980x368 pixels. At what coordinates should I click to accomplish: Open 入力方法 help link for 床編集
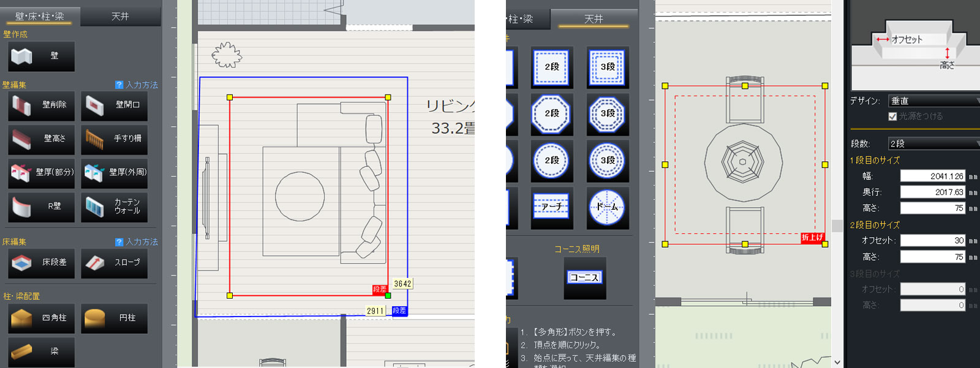click(137, 242)
